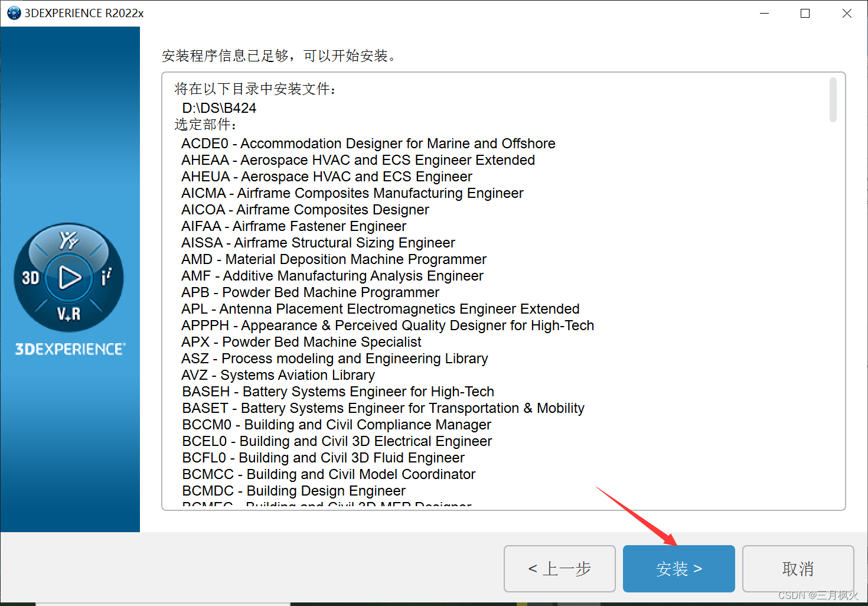Select the BCEL0 3D Electrical Engineer line

(337, 441)
